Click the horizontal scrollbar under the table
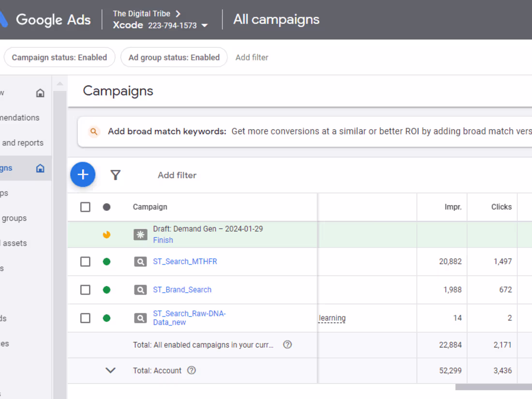532x399 pixels. coord(494,387)
